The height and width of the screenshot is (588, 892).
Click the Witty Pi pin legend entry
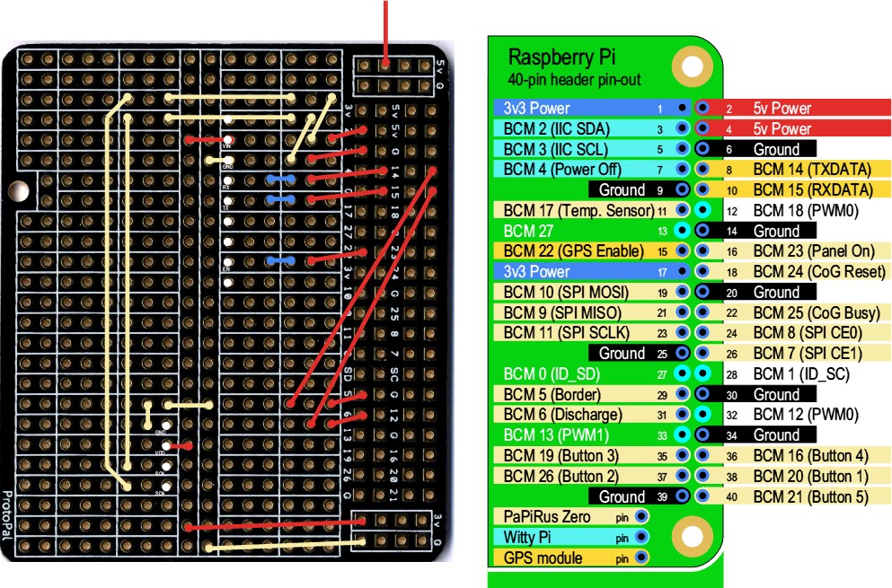pyautogui.click(x=571, y=537)
